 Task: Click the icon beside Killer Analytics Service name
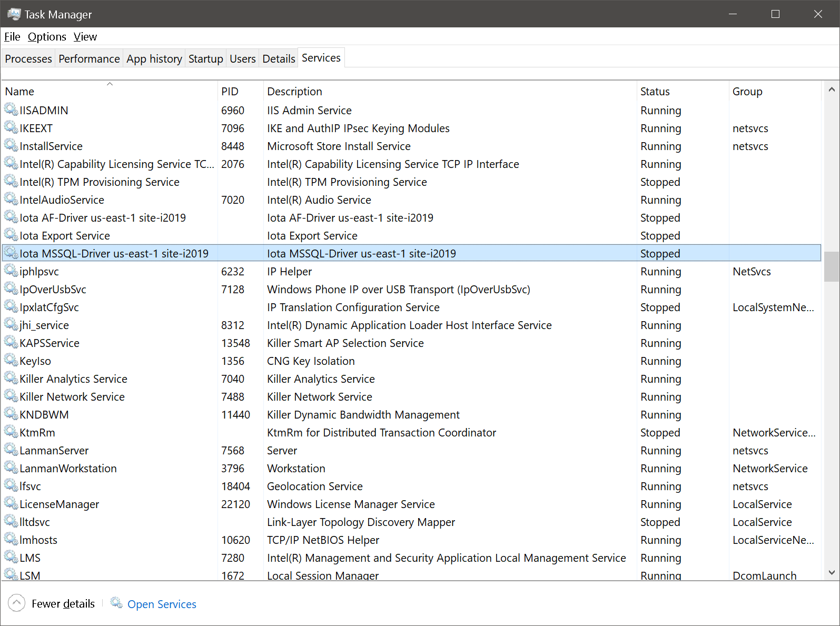click(11, 378)
